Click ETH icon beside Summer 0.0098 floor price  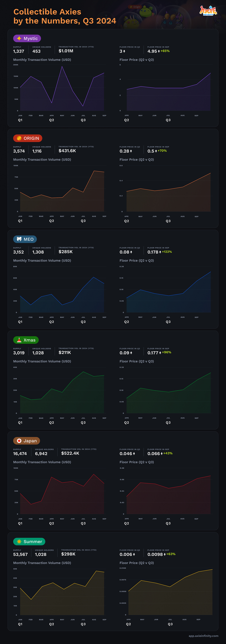[x=165, y=554]
